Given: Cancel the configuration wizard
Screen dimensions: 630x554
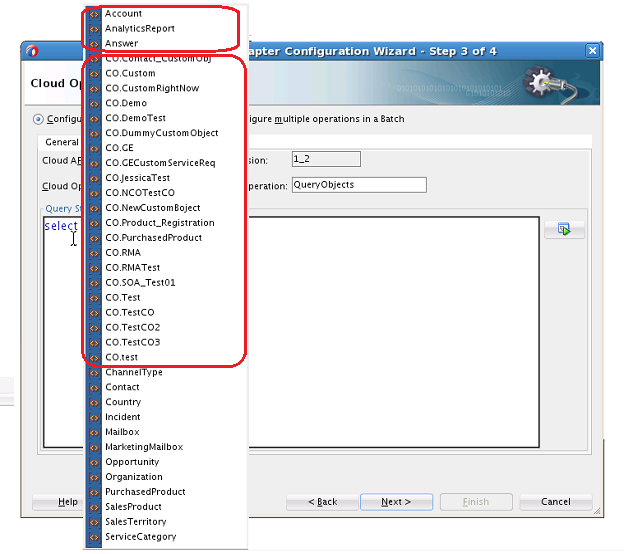Looking at the screenshot, I should point(556,502).
